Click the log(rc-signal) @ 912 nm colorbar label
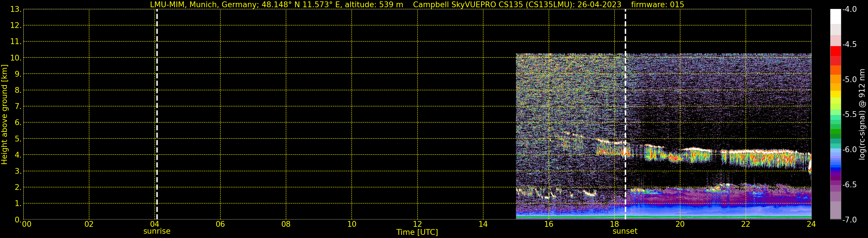 pos(862,114)
